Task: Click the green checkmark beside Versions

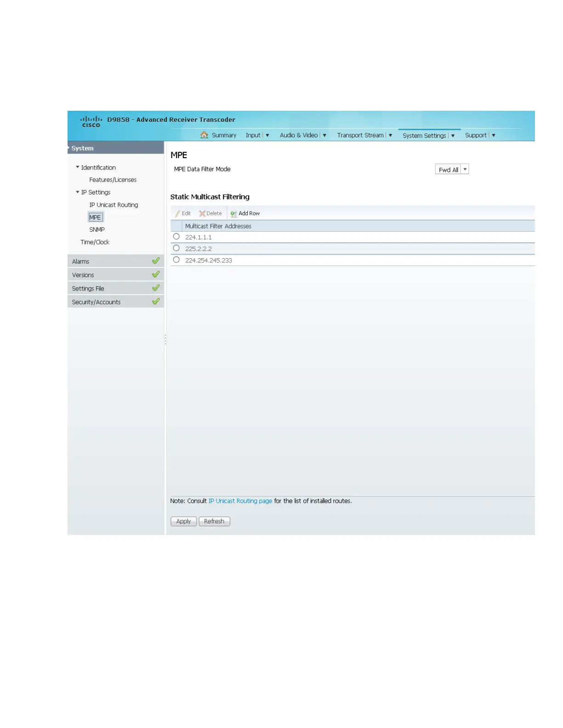Action: click(x=156, y=274)
